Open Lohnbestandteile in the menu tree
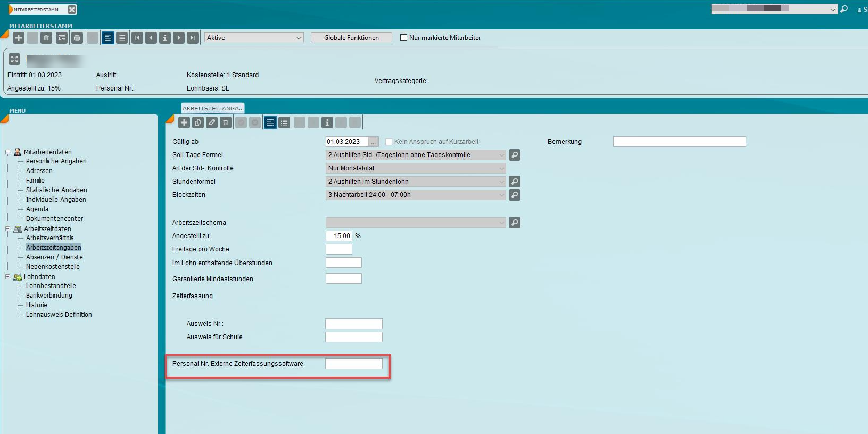The width and height of the screenshot is (868, 434). pos(51,286)
